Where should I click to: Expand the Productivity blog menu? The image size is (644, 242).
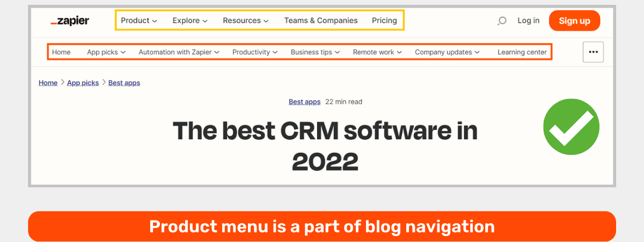[x=255, y=52]
